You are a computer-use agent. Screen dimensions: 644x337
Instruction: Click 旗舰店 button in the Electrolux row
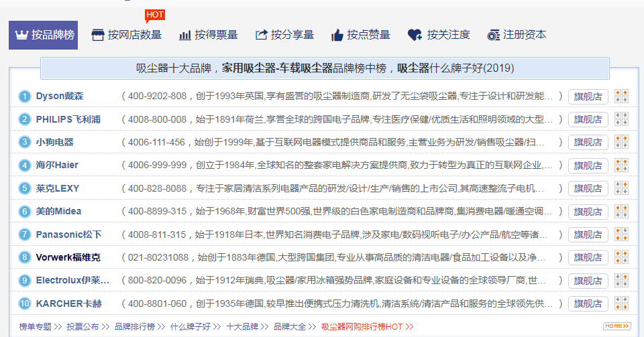pyautogui.click(x=588, y=281)
